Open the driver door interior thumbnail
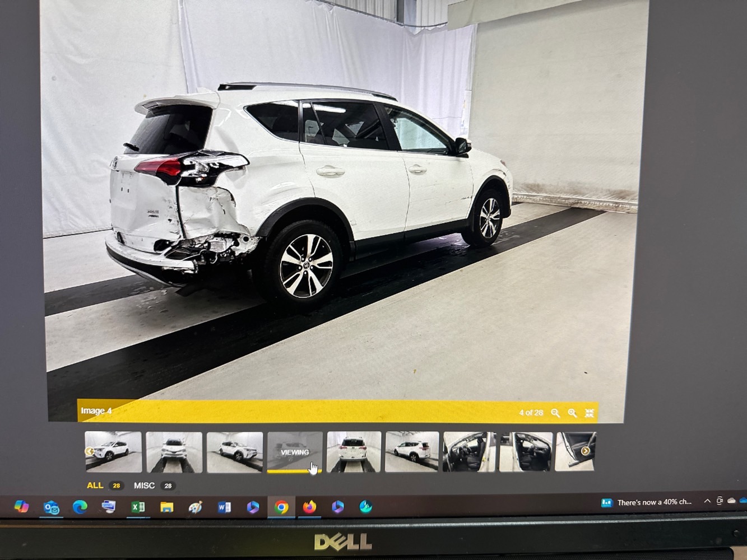This screenshot has height=560, width=747. [x=469, y=451]
